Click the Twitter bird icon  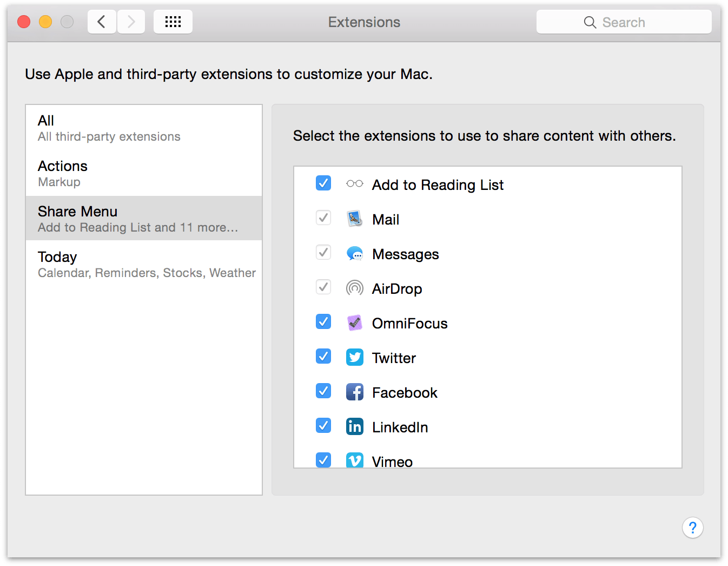coord(355,357)
